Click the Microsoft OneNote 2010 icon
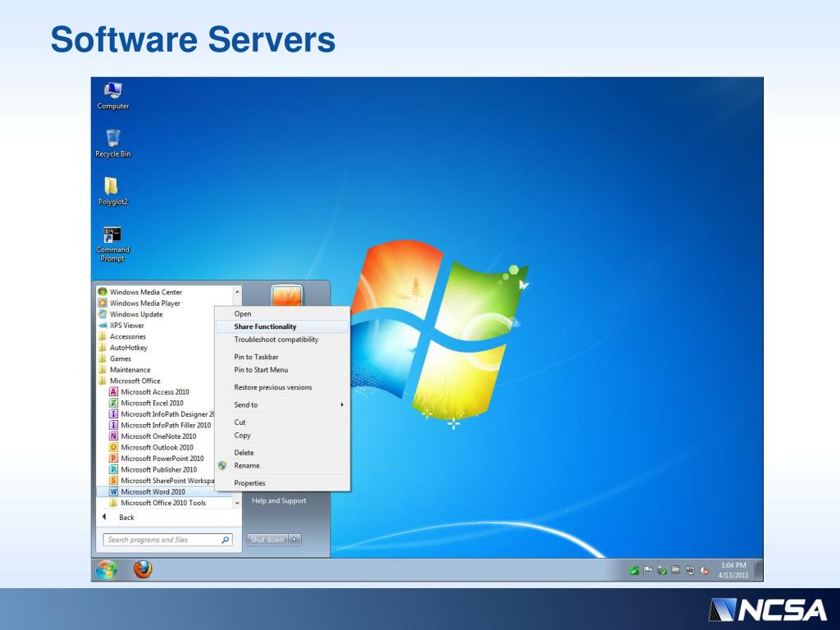The width and height of the screenshot is (840, 630). pos(113,436)
